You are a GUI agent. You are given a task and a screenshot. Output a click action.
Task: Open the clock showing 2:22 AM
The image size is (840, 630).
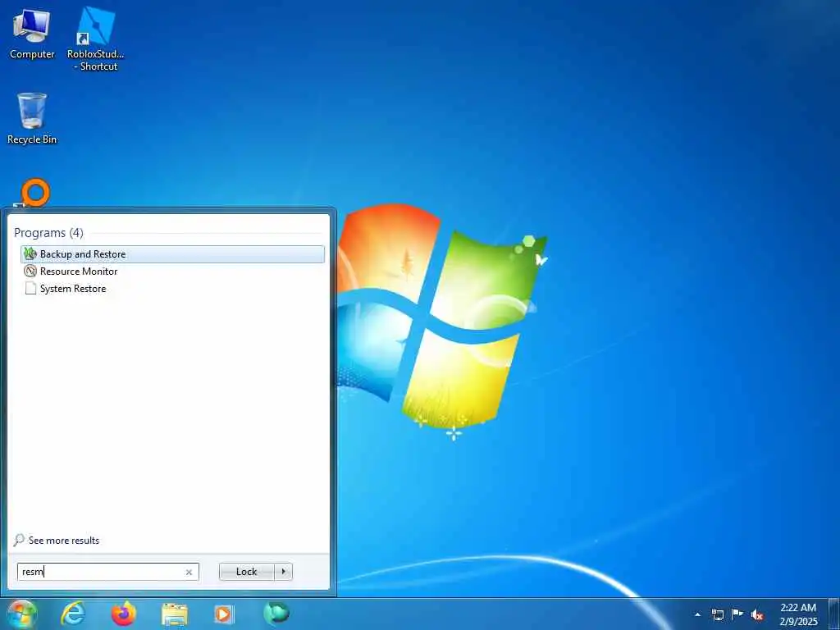click(x=798, y=614)
